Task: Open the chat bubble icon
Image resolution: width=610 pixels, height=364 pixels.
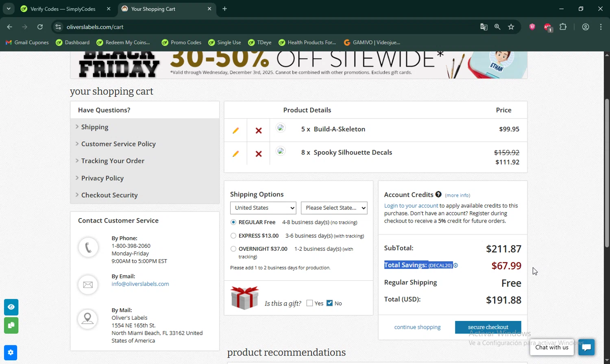Action: 586,347
